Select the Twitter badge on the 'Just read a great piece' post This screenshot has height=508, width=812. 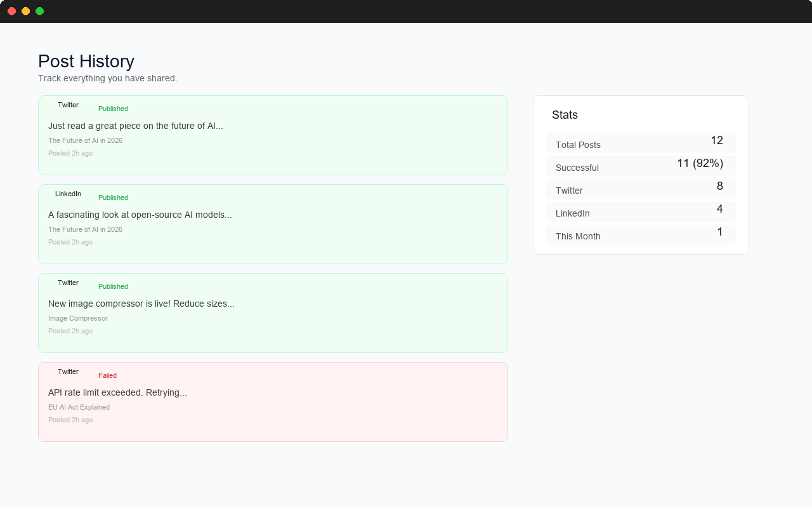pos(68,105)
